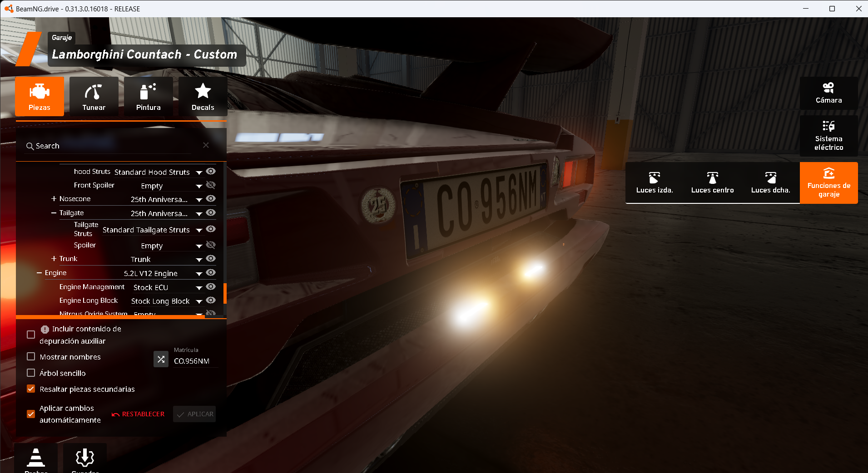
Task: Toggle visibility of Engine Long Block
Action: 211,300
